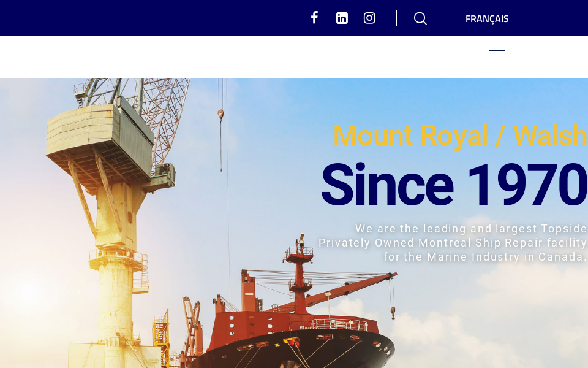Screen dimensions: 588x368
Task: Switch language to FRANÇAIS
Action: [487, 18]
